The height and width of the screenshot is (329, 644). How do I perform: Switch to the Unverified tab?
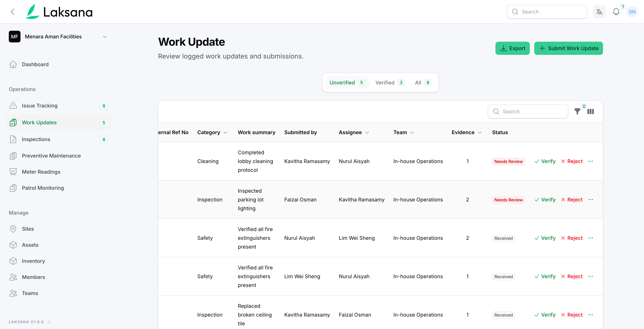(347, 83)
